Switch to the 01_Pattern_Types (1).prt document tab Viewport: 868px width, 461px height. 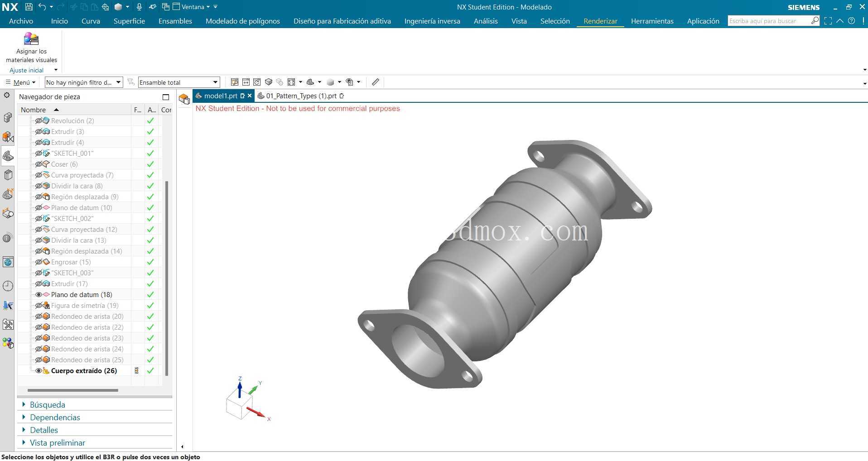coord(301,96)
